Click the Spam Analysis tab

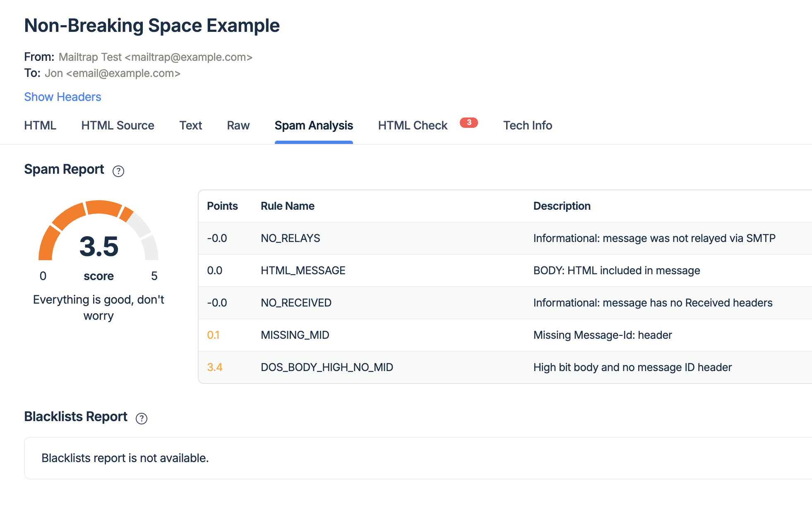[x=314, y=125]
